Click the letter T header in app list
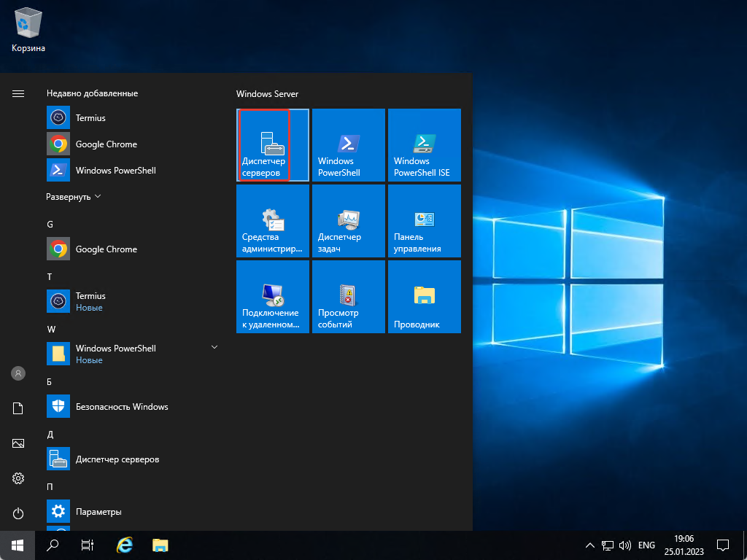 coord(50,276)
